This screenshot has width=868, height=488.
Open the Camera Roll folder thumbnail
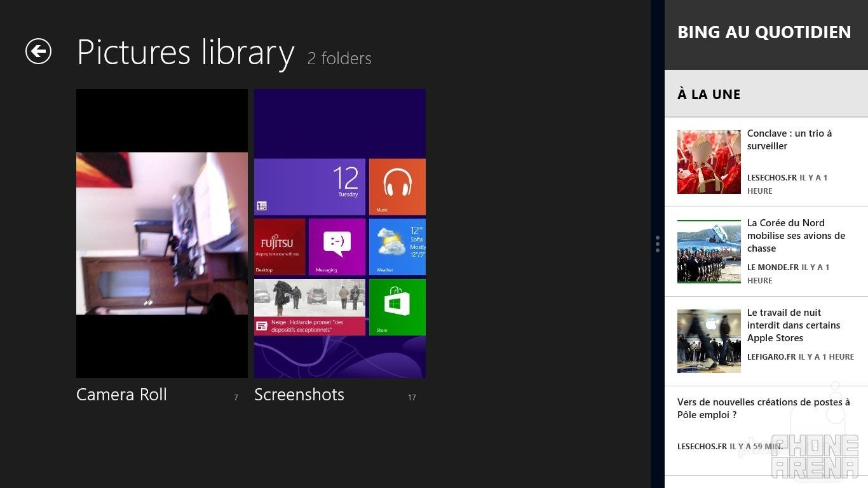[x=162, y=233]
